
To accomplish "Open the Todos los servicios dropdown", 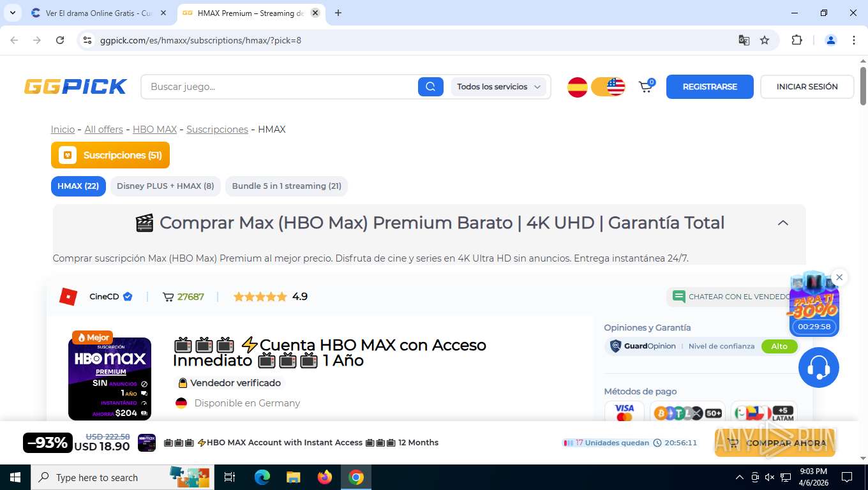I will coord(498,87).
